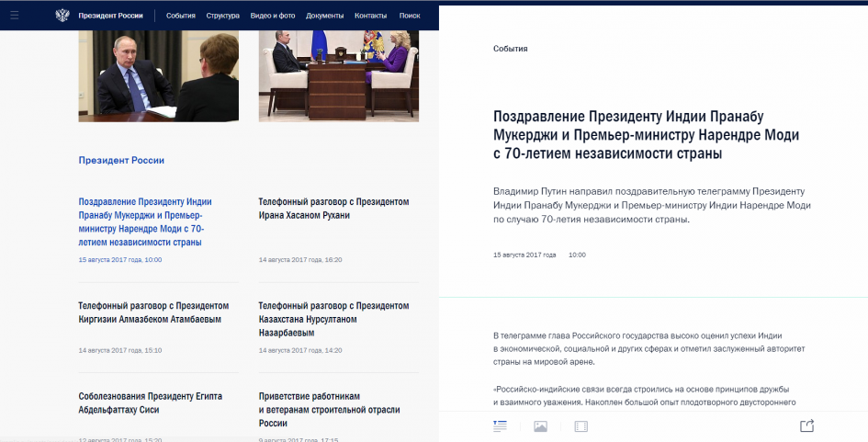Screen dimensions: 868x442
Task: Click right meeting photo with flags
Action: tap(338, 76)
